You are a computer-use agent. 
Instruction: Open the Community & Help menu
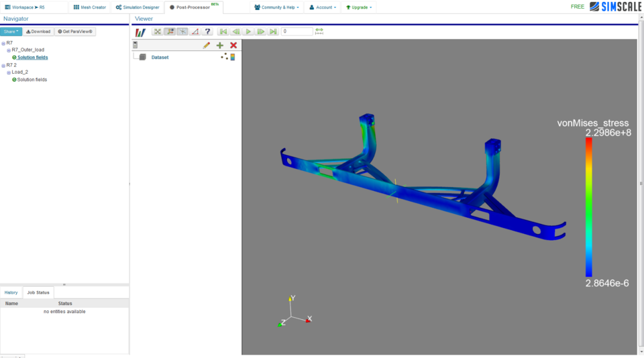click(x=277, y=7)
